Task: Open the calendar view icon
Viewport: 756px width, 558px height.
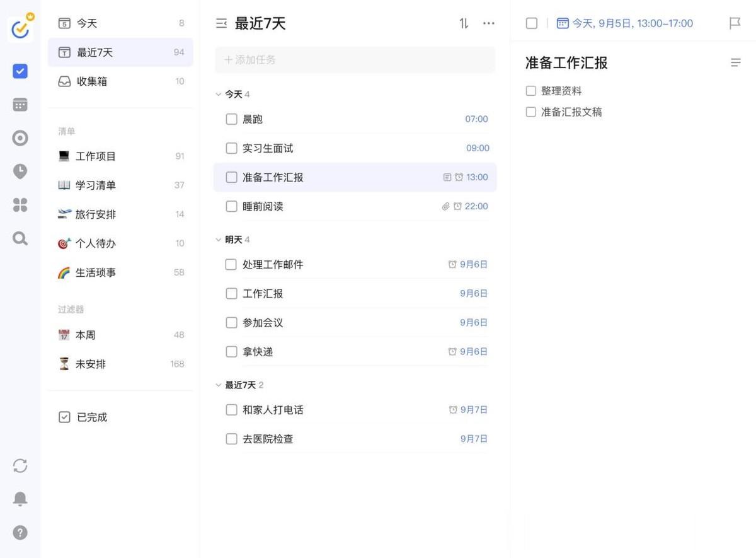Action: [x=20, y=105]
